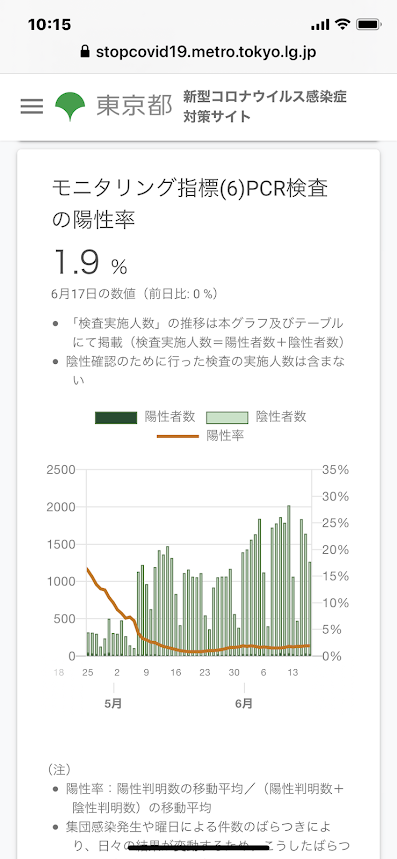The image size is (397, 859).
Task: Tap the 6月 axis label
Action: click(244, 703)
